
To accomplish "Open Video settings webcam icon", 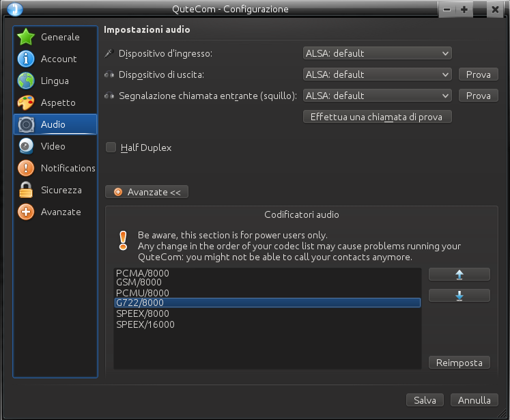I will [26, 146].
